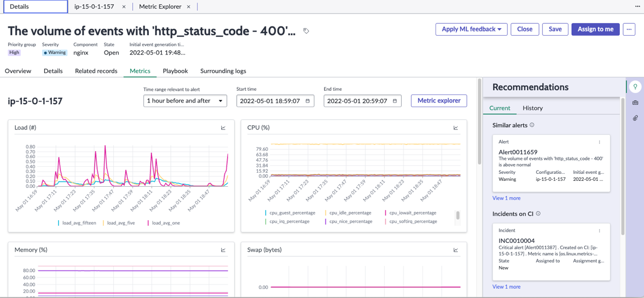Viewport: 644px width, 298px height.
Task: Open chart icon on CPU (%) panel
Action: tap(456, 128)
